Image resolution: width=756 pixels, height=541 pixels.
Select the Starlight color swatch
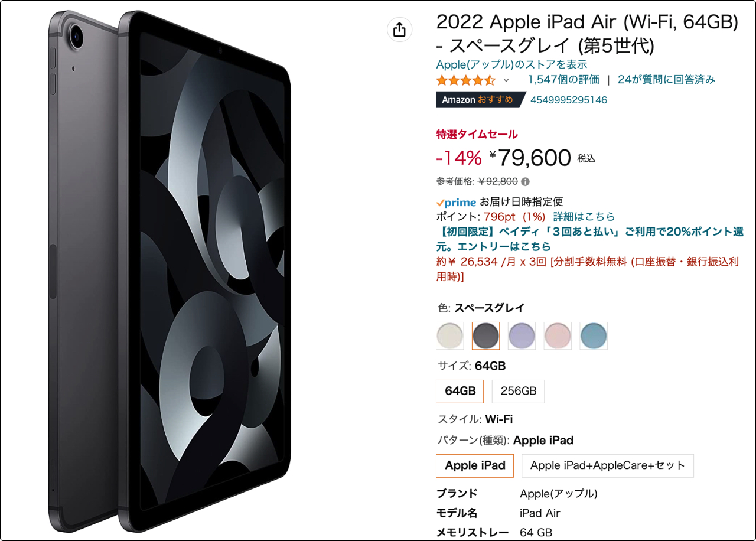click(x=450, y=335)
